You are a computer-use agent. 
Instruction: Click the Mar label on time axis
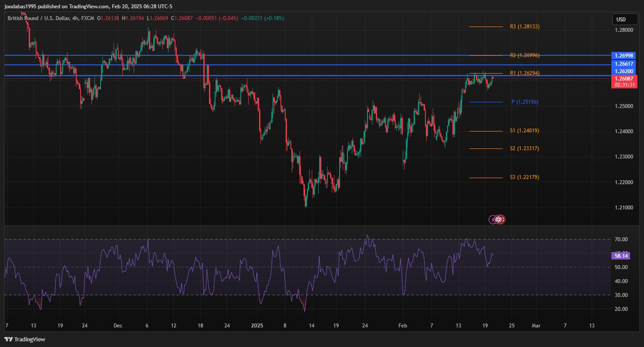tap(536, 326)
